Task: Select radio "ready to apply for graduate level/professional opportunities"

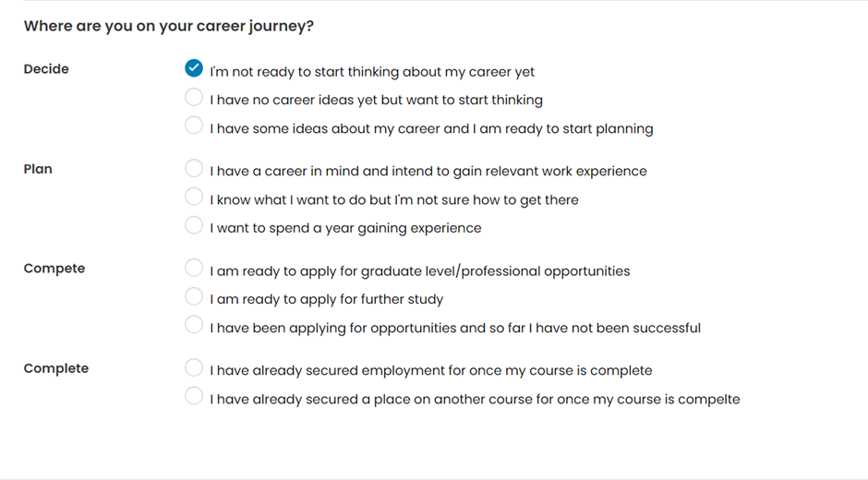Action: coord(194,269)
